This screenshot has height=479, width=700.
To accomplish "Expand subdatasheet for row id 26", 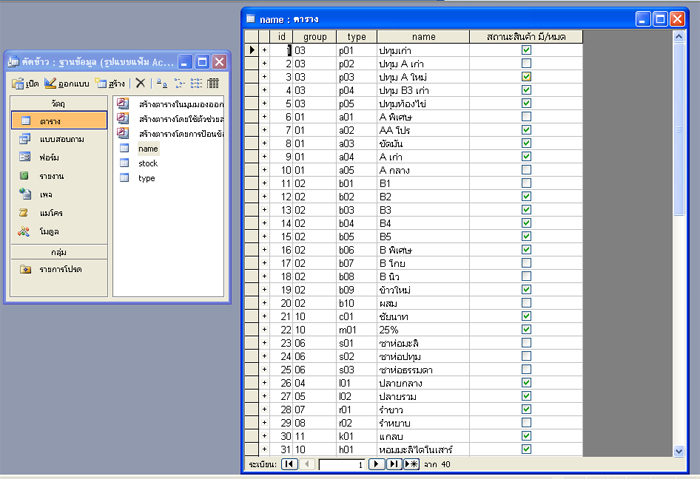I will [264, 383].
